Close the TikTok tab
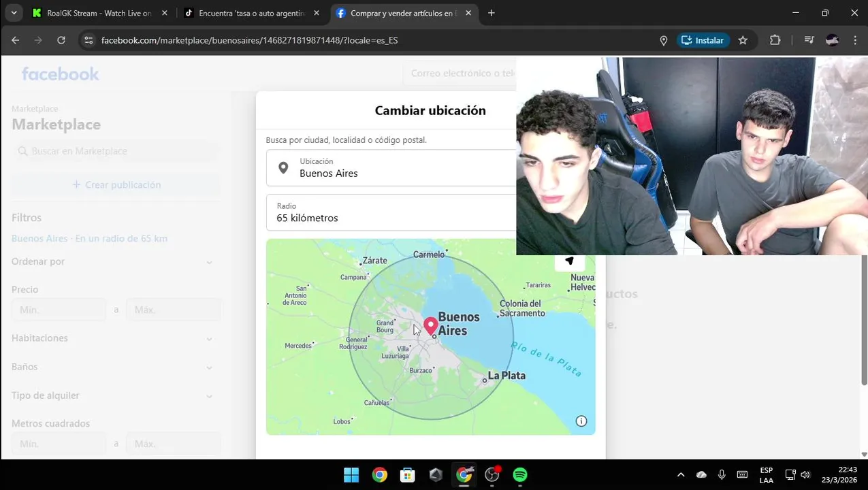 pyautogui.click(x=316, y=13)
